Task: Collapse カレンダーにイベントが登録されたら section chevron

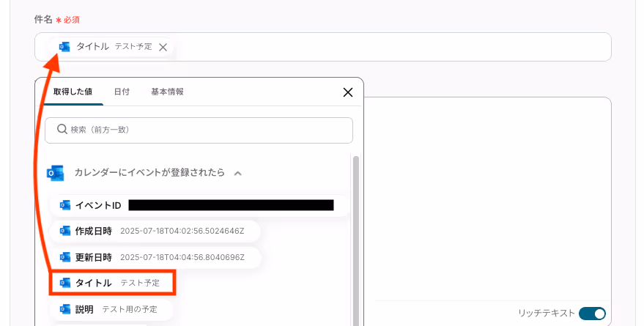Action: [x=238, y=174]
